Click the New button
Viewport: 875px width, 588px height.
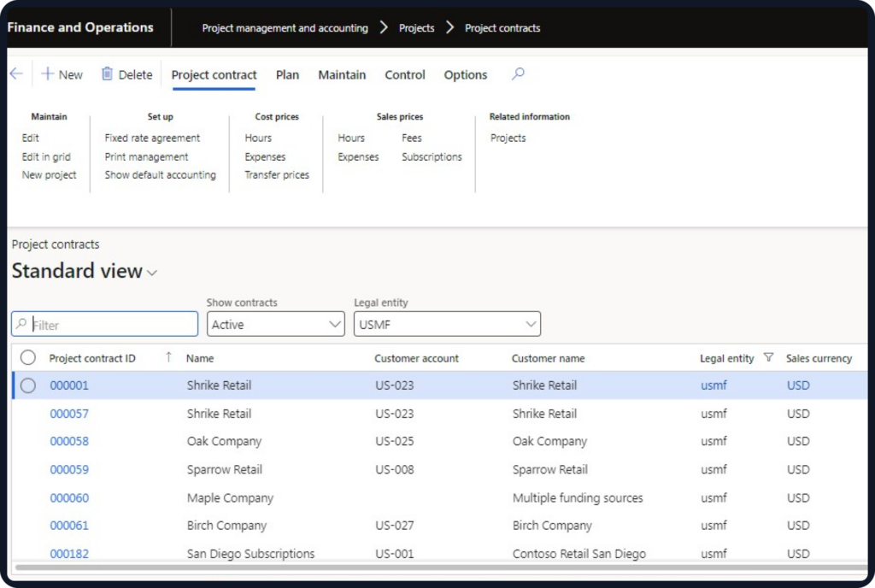(x=62, y=74)
